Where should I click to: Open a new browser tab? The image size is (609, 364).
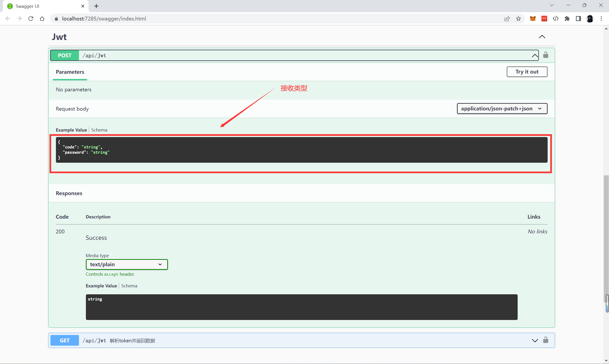point(96,6)
